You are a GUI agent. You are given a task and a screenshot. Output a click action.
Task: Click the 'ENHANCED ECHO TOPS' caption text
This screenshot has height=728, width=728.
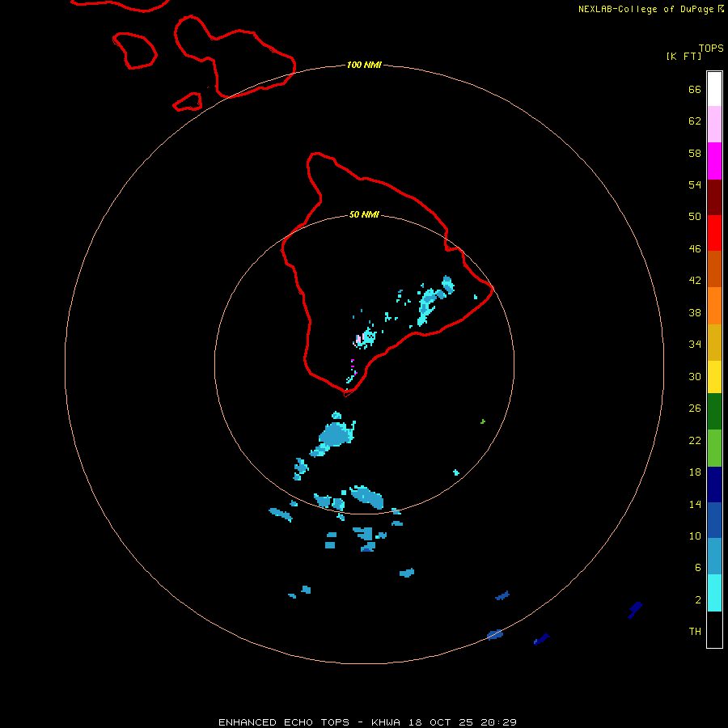pyautogui.click(x=284, y=722)
